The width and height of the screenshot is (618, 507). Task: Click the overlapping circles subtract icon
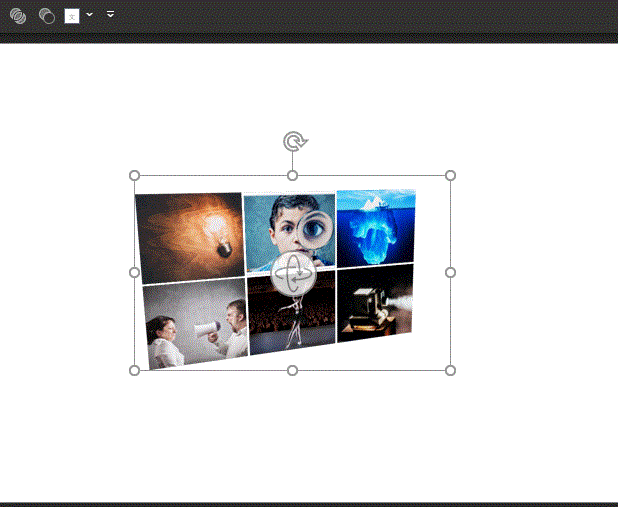click(x=47, y=16)
